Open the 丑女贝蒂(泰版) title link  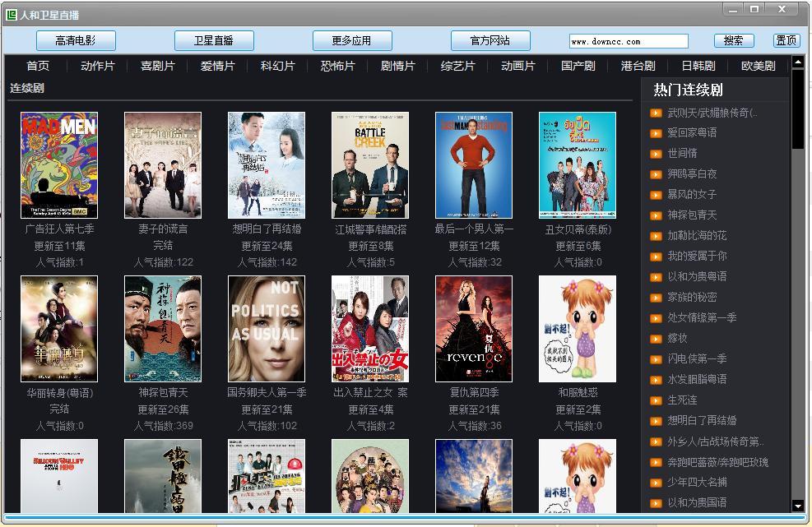[578, 229]
